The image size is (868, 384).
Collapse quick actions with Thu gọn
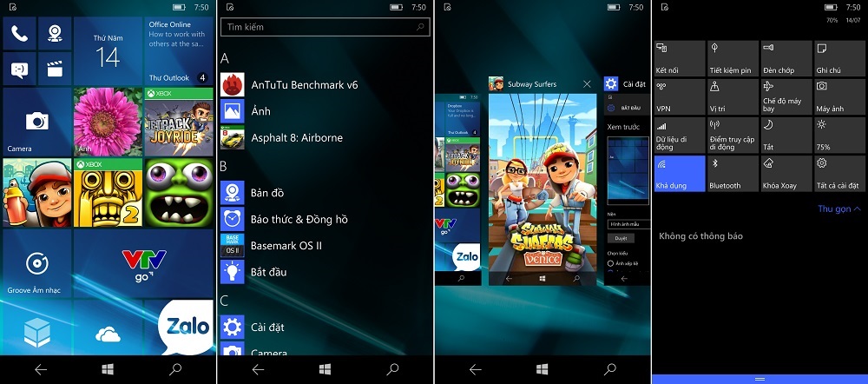click(839, 209)
